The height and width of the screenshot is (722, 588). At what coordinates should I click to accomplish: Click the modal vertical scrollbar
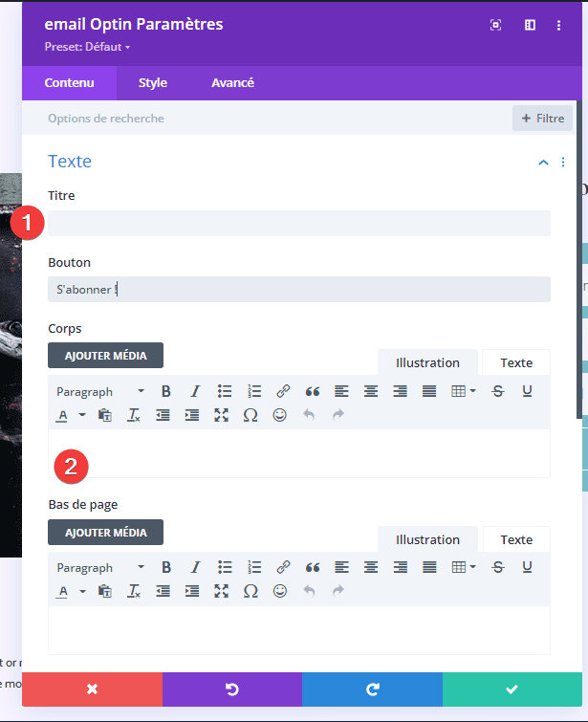[x=579, y=260]
